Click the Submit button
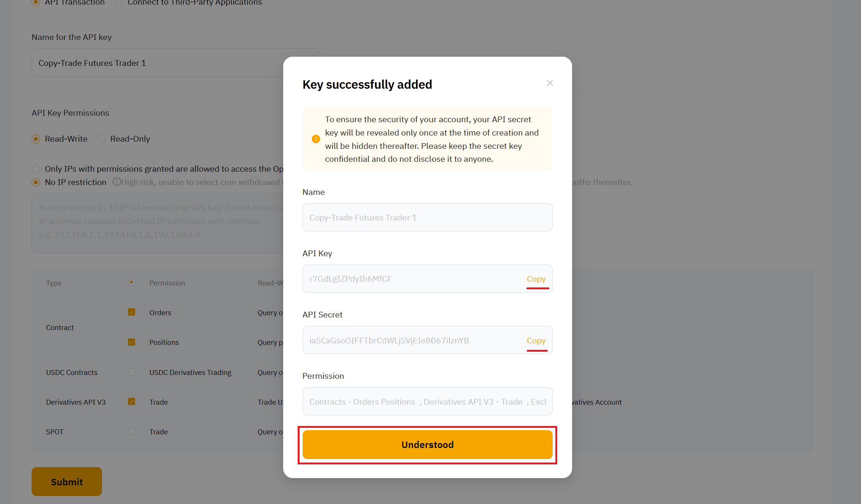This screenshot has height=504, width=861. (67, 482)
